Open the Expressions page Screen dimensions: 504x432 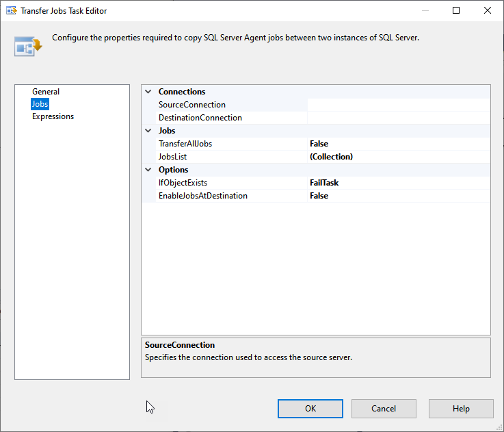coord(53,116)
